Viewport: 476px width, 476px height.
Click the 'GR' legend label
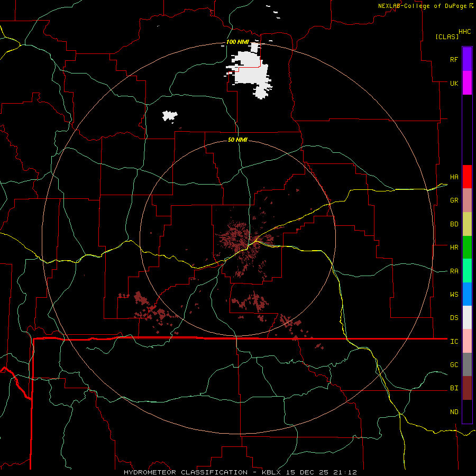point(454,200)
